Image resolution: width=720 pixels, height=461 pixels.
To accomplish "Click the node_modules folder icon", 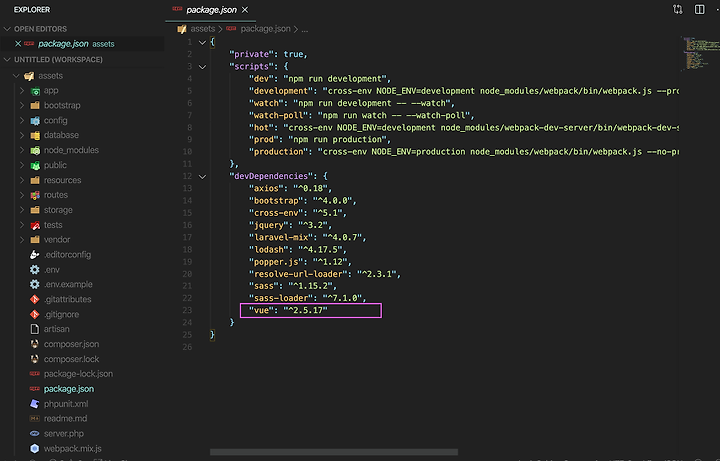I will point(35,150).
